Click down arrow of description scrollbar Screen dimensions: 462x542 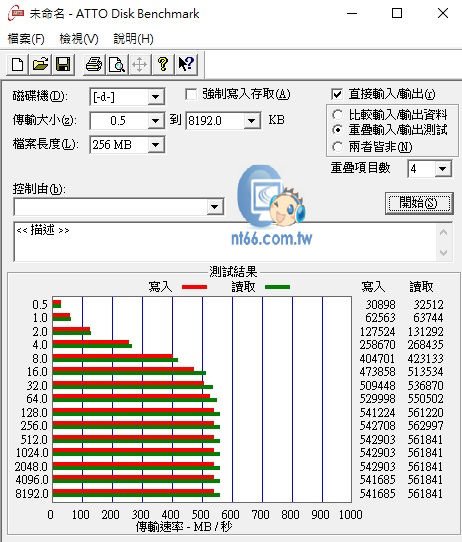[444, 253]
